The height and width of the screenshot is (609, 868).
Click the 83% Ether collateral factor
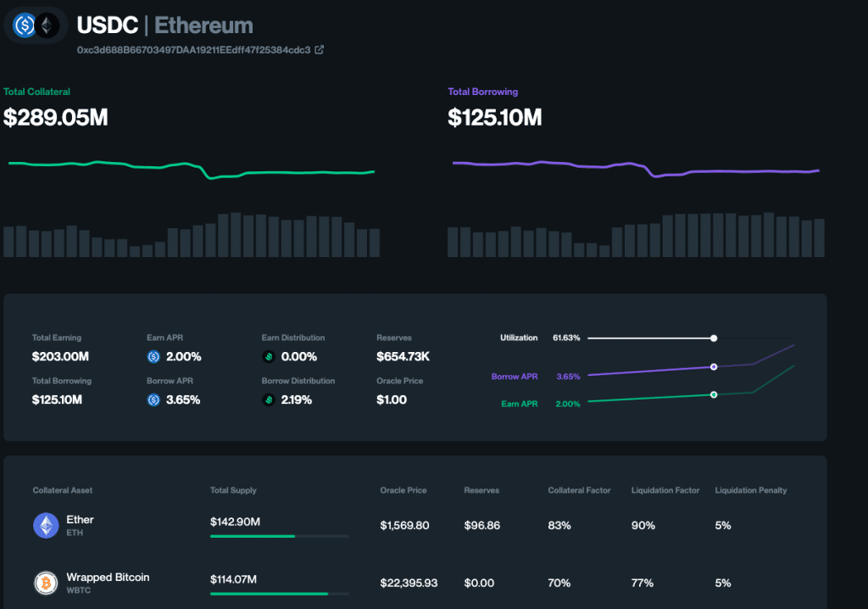[559, 525]
